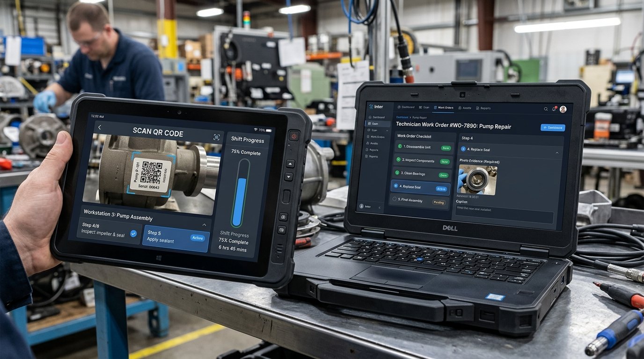This screenshot has width=644, height=359.
Task: Click the Done badge on Inspect Components
Action: (445, 161)
